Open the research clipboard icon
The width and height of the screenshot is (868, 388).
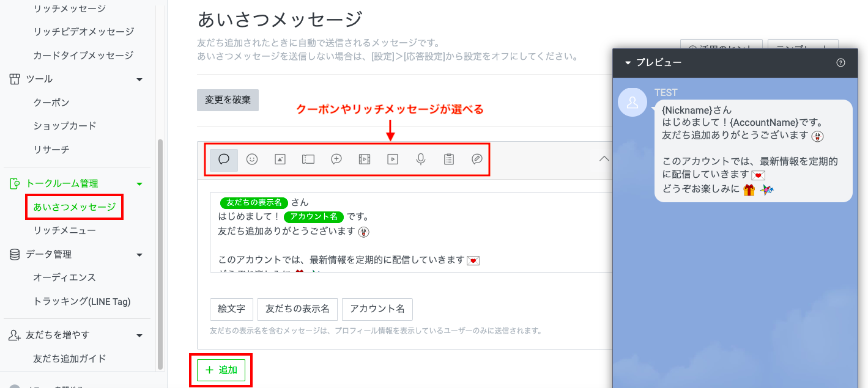(x=448, y=159)
